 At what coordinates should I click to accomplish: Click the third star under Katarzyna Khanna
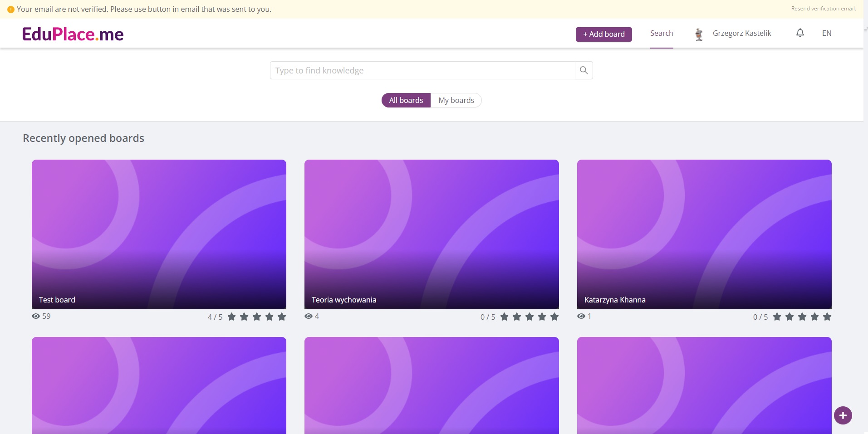pos(802,317)
